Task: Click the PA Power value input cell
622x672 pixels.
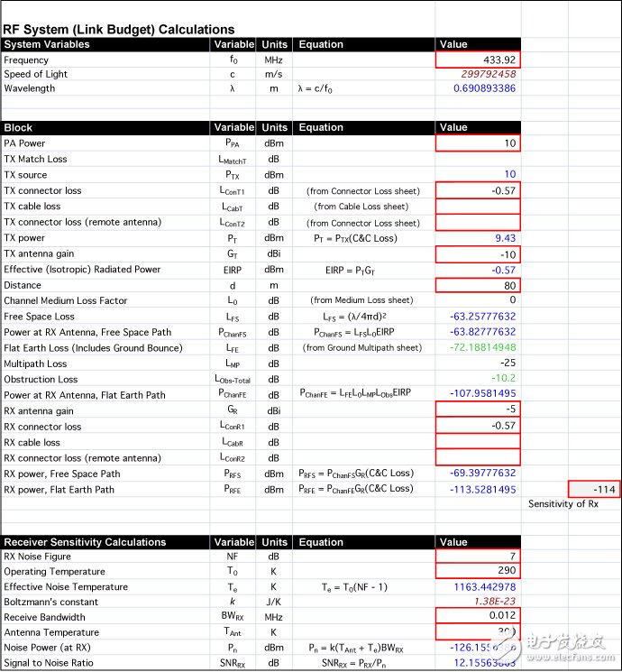Action: 478,143
